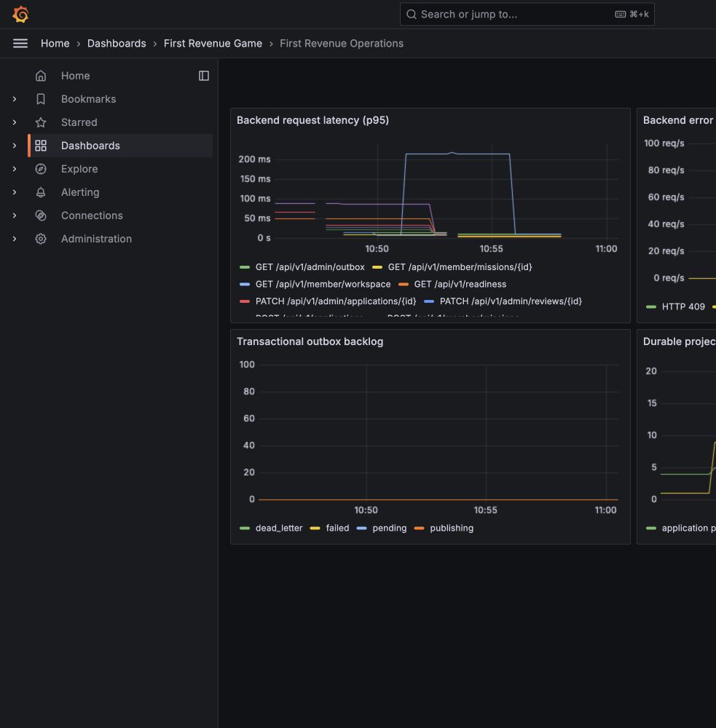
Task: Click the Starred star icon
Action: pos(41,122)
